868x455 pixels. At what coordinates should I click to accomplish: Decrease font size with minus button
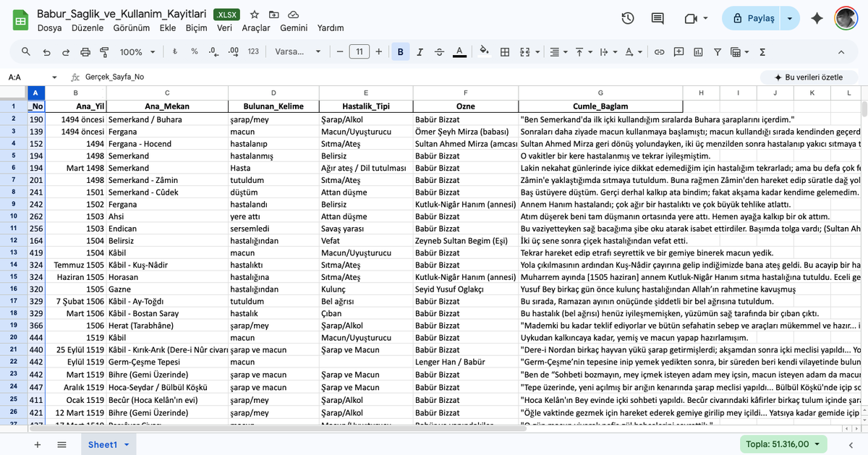point(339,52)
